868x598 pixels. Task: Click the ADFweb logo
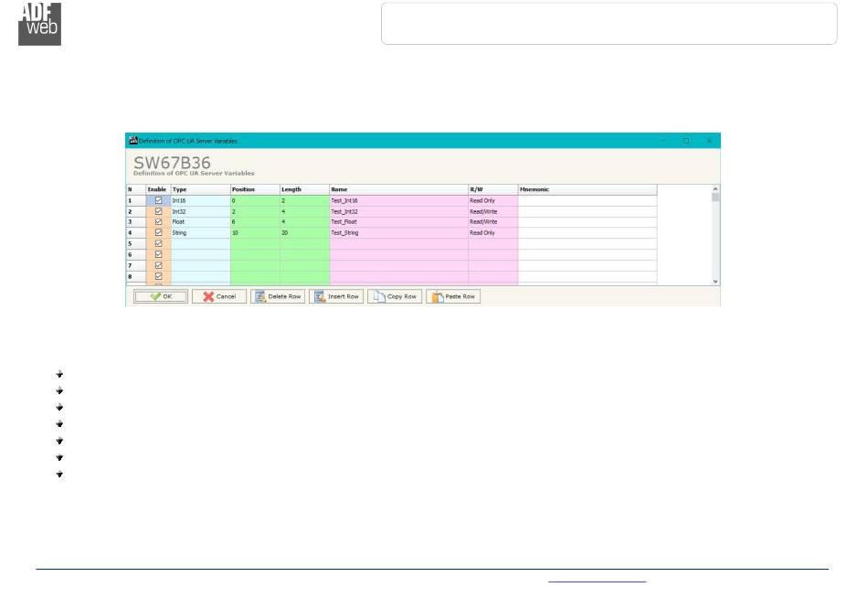point(39,24)
